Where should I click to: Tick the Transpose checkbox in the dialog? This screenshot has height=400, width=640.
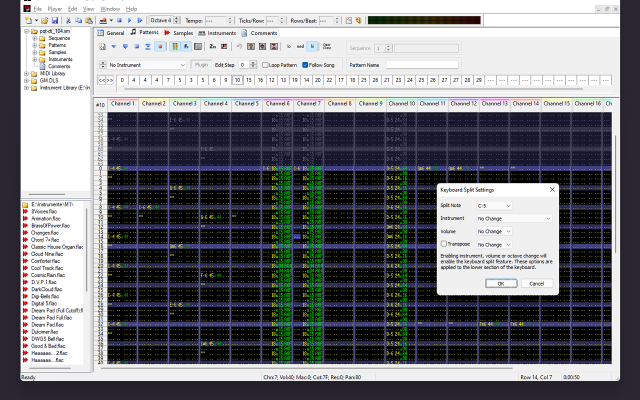444,244
